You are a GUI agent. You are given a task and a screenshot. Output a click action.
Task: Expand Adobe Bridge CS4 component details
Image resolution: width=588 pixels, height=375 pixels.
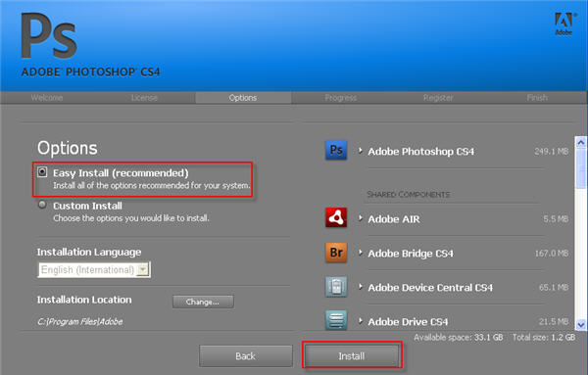click(x=361, y=253)
